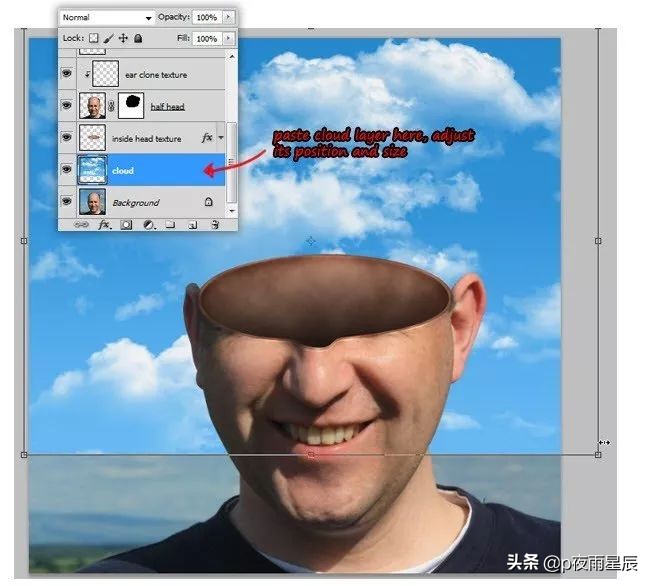Click Create new group folder icon
The height and width of the screenshot is (586, 652).
[x=170, y=225]
